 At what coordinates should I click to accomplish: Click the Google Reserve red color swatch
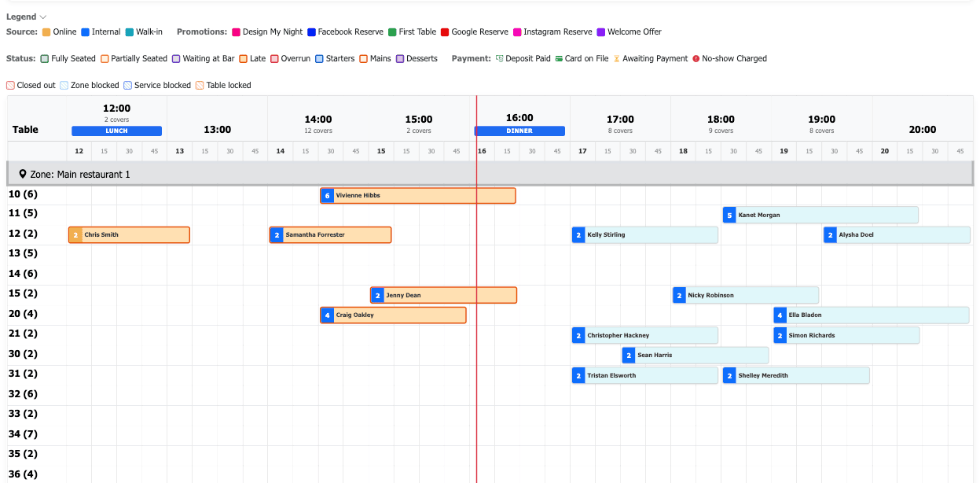(x=445, y=32)
